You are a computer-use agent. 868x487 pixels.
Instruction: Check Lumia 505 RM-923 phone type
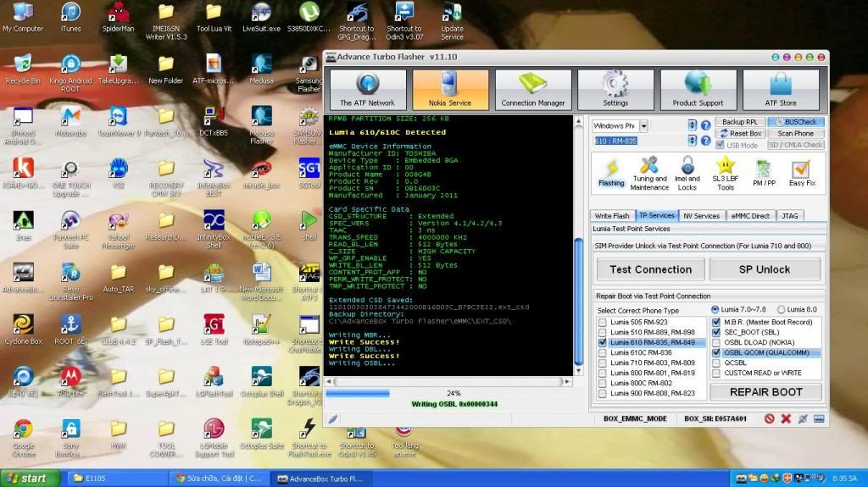[603, 322]
